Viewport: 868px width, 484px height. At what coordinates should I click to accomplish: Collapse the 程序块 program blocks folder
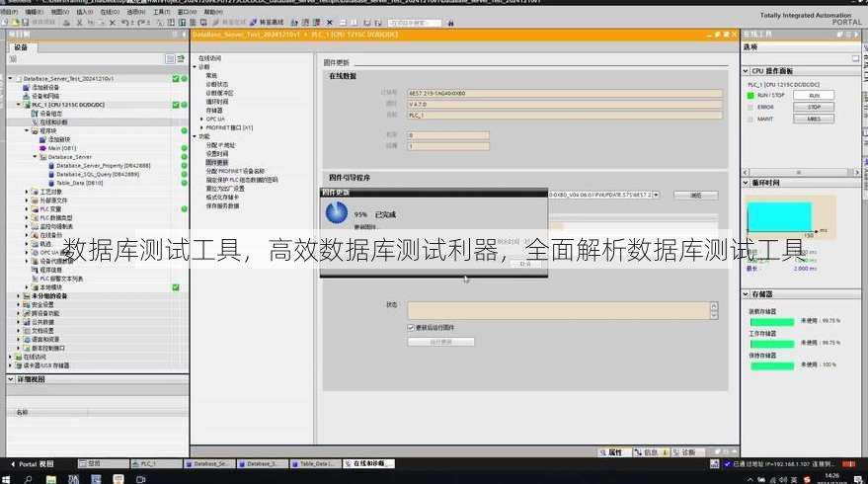(27, 130)
